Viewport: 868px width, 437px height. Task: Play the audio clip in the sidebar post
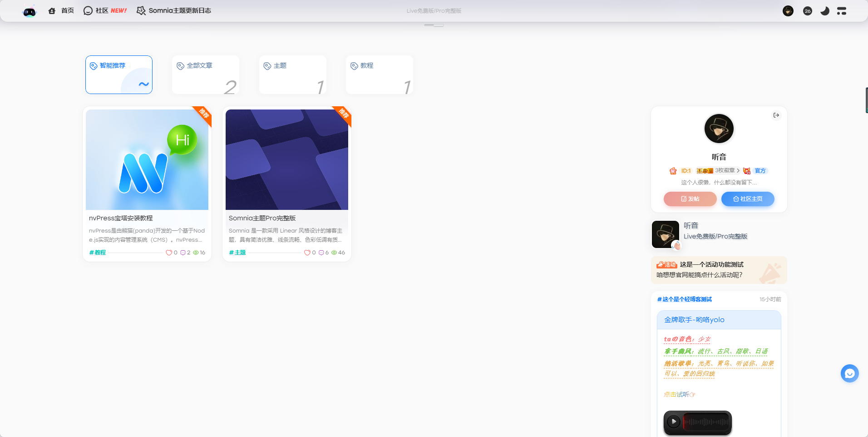(x=674, y=422)
